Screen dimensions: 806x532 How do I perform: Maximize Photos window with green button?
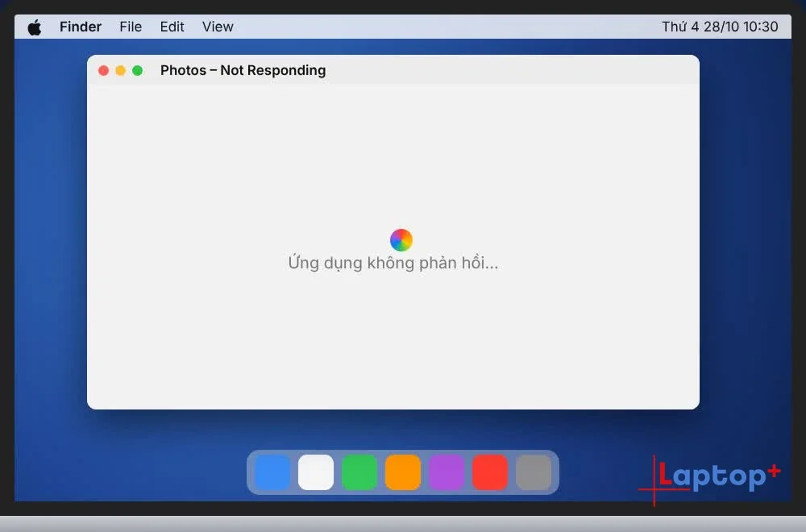click(137, 70)
